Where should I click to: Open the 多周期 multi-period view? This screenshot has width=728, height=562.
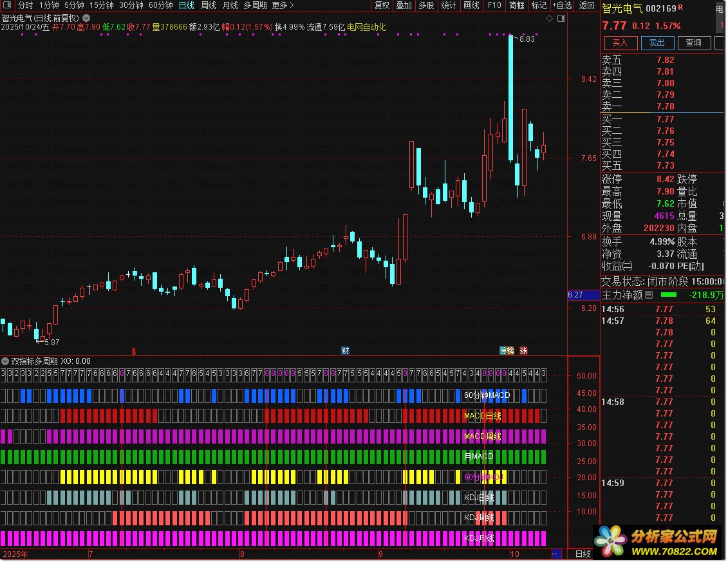pyautogui.click(x=255, y=5)
